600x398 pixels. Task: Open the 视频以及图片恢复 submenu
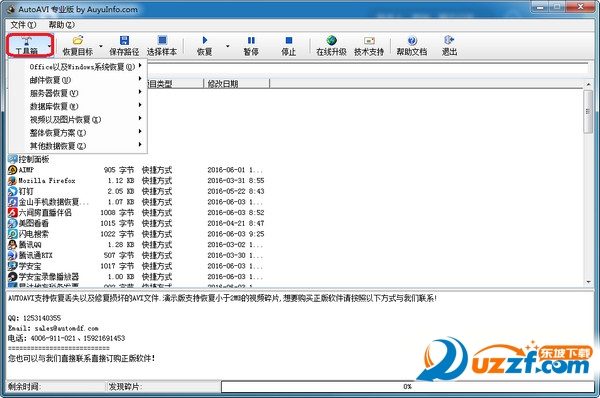click(78, 119)
